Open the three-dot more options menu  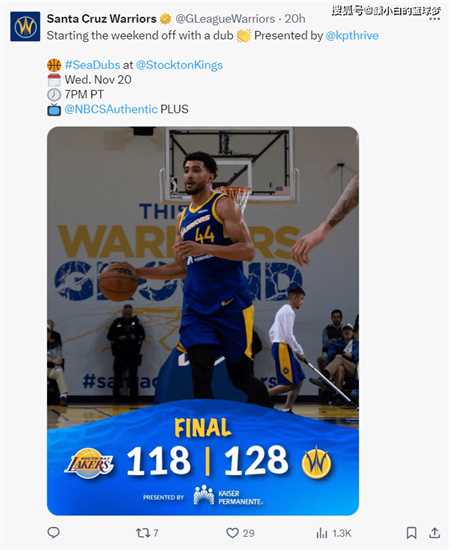(x=434, y=19)
